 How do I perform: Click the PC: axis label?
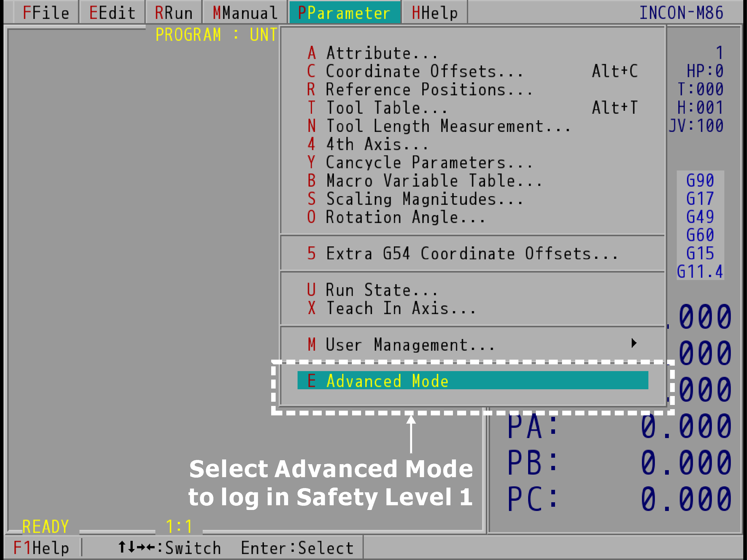533,499
